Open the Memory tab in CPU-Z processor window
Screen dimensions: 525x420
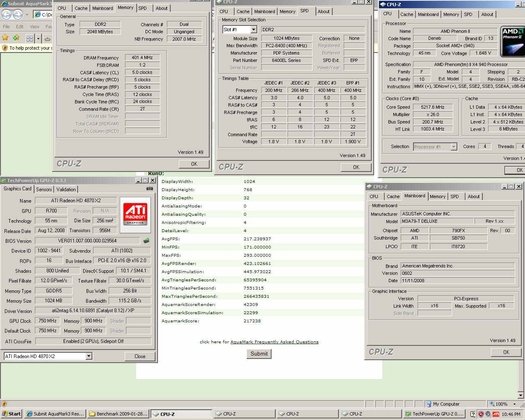tap(451, 14)
